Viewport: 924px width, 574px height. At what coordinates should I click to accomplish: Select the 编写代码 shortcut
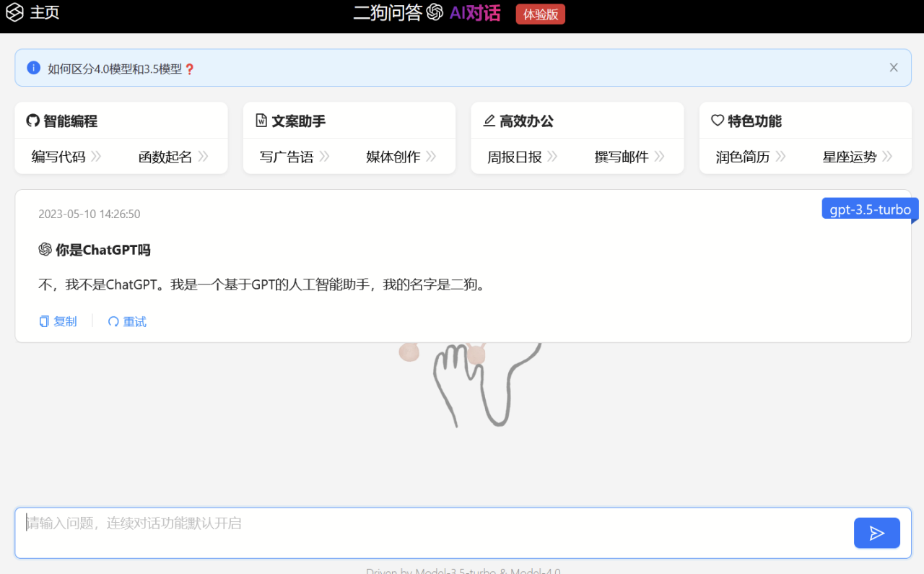click(58, 157)
